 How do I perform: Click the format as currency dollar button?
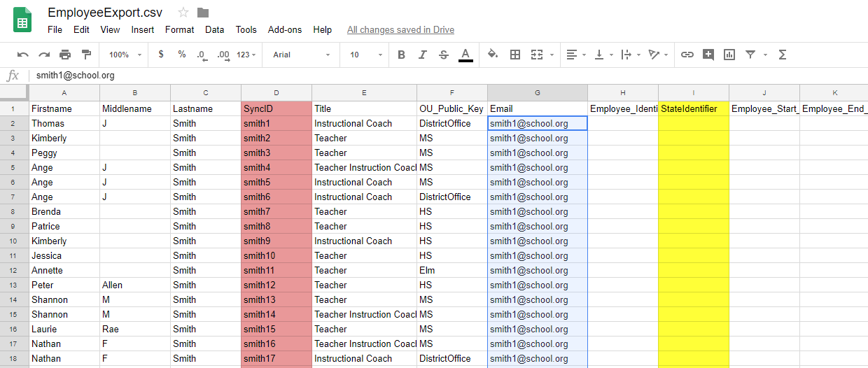[162, 55]
